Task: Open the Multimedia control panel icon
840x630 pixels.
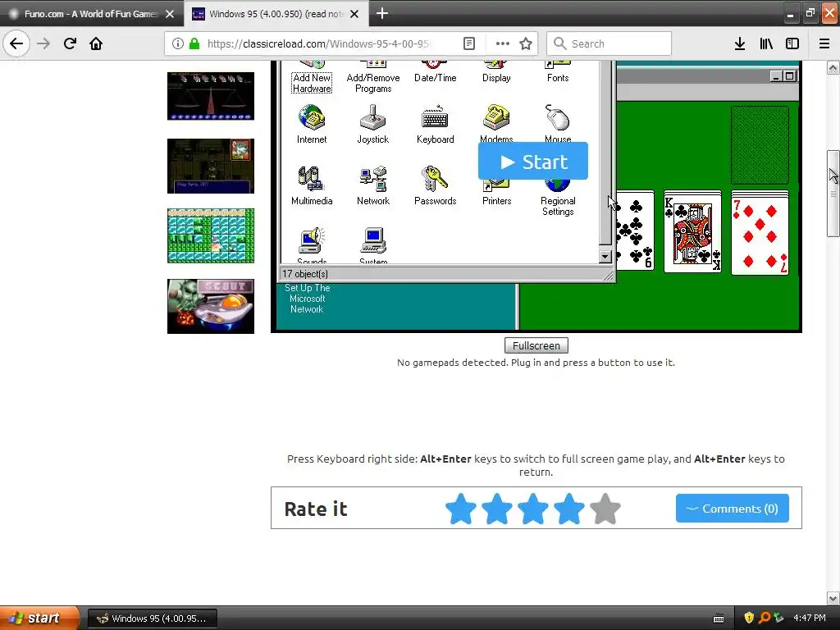Action: click(312, 186)
